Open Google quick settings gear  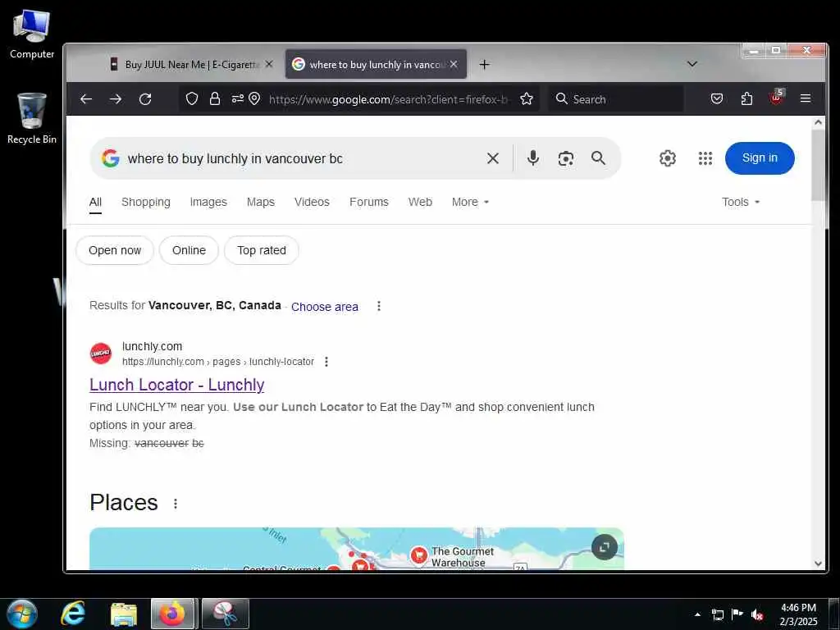(668, 158)
